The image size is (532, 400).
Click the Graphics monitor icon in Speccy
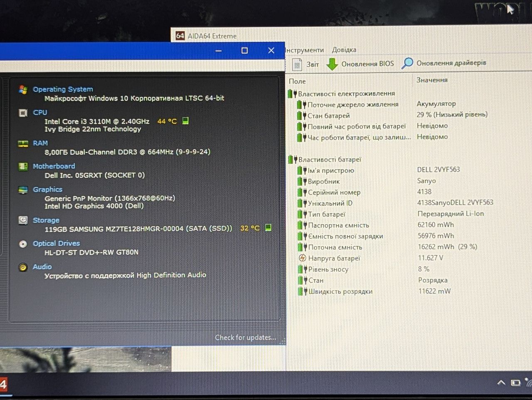pyautogui.click(x=23, y=190)
